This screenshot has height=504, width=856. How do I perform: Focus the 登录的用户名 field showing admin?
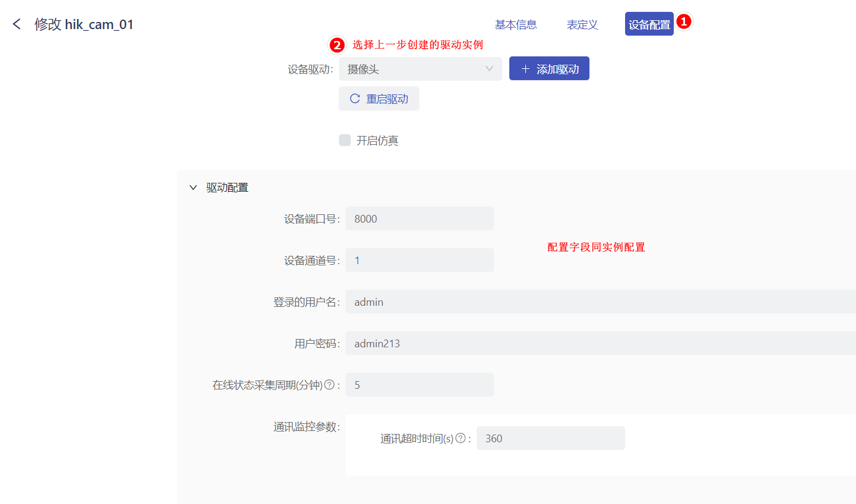click(601, 302)
